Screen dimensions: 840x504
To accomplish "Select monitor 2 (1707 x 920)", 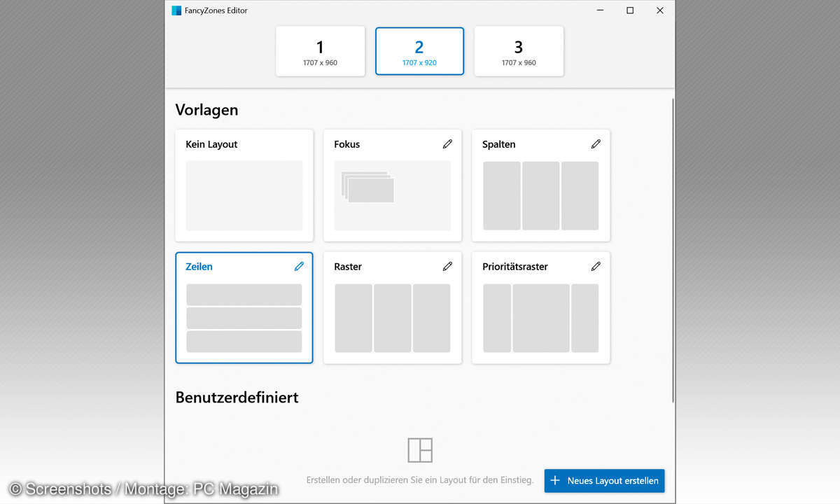I will coord(419,51).
